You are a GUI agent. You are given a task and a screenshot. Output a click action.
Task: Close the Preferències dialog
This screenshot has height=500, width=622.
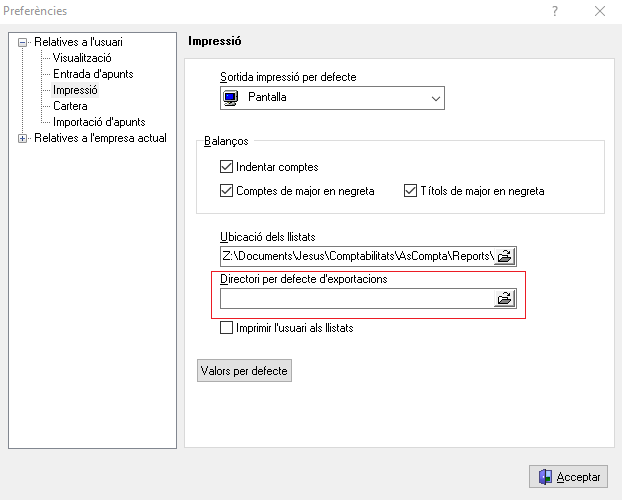click(x=600, y=11)
